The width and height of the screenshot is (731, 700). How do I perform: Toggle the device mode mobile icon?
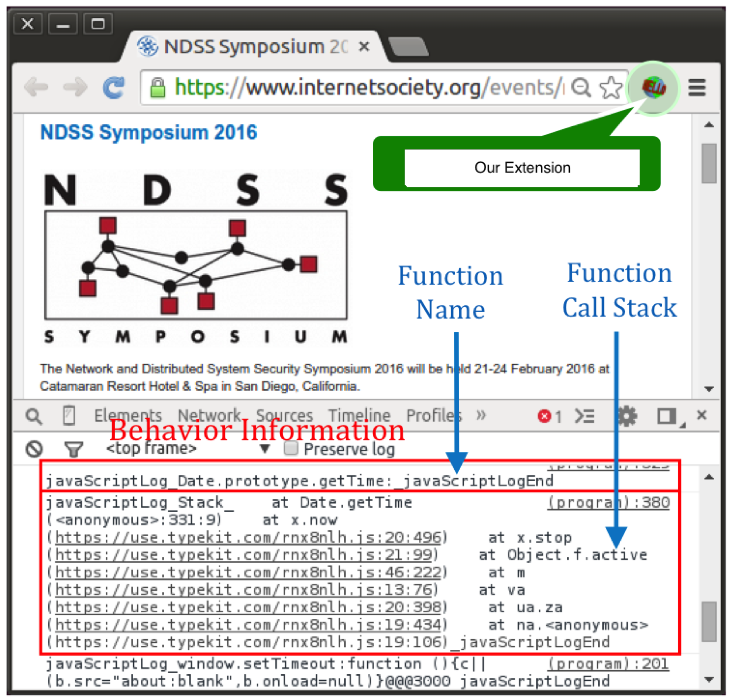click(69, 415)
